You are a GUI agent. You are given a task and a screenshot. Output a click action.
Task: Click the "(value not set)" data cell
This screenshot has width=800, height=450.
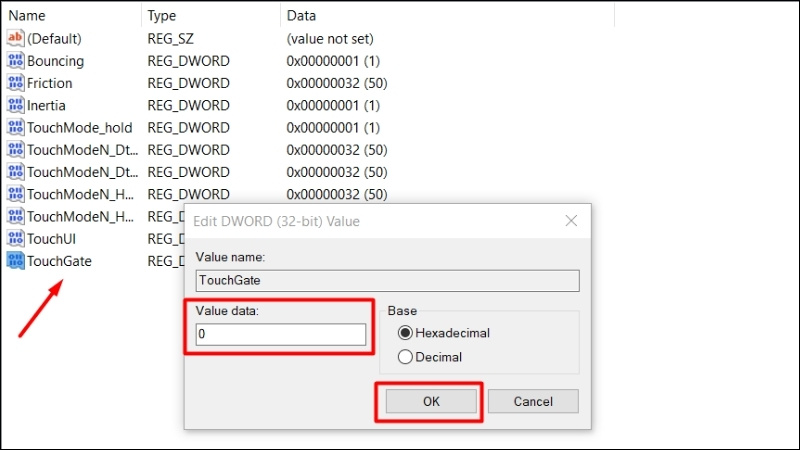330,39
